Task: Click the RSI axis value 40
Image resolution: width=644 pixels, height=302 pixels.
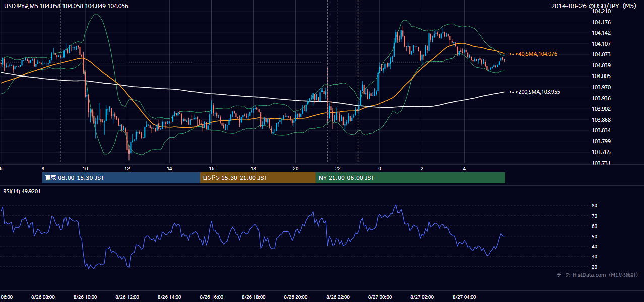Action: (594, 246)
